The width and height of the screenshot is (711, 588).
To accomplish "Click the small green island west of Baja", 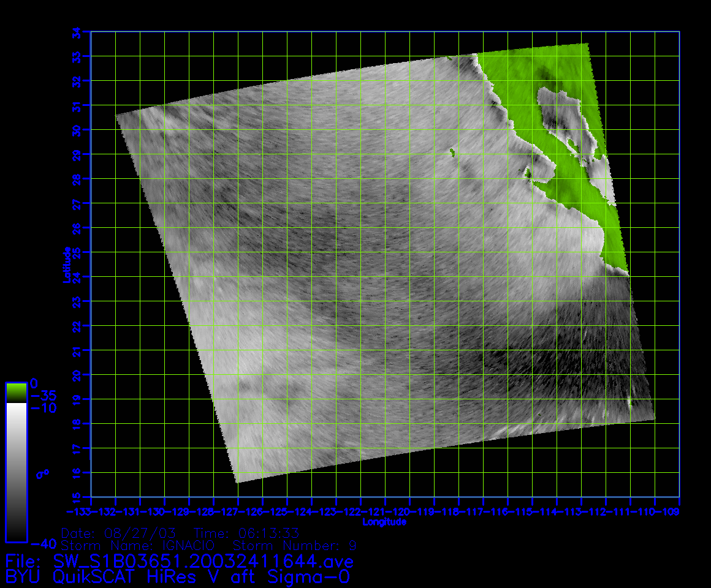I will [452, 151].
